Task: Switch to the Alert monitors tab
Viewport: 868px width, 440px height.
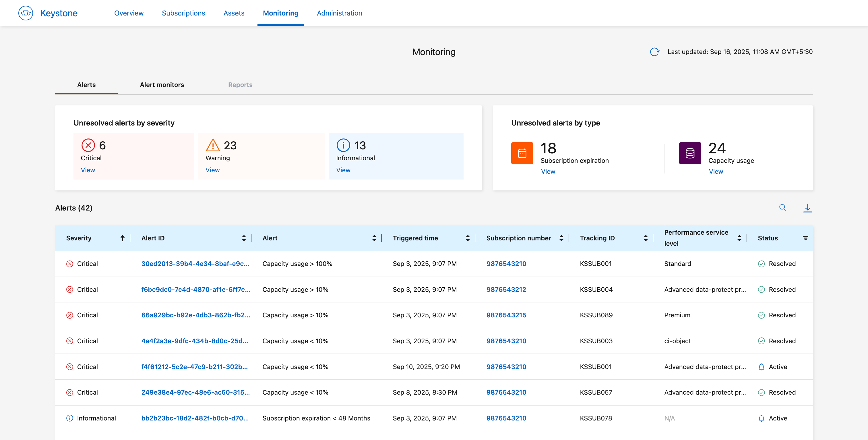Action: pyautogui.click(x=162, y=85)
